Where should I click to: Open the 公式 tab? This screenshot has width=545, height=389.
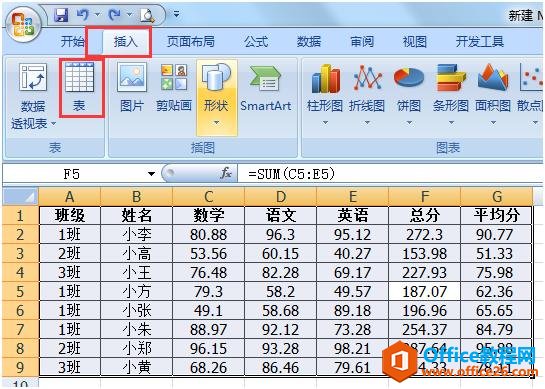click(x=256, y=42)
